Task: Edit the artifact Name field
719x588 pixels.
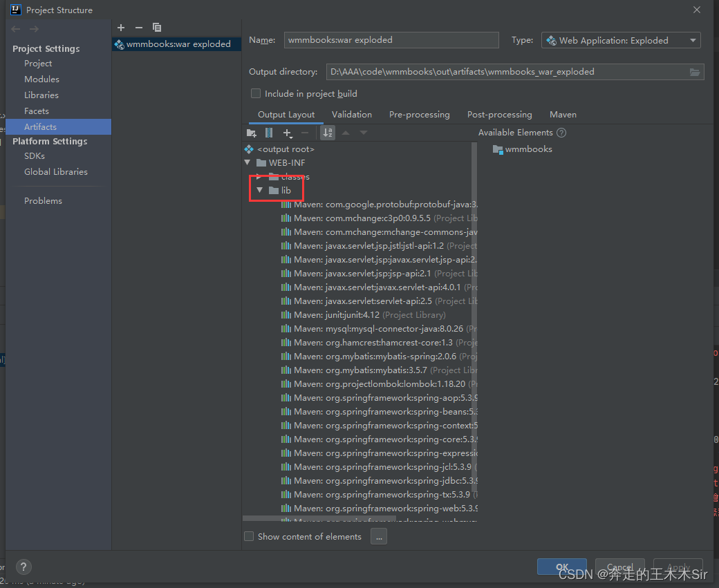Action: [x=391, y=40]
